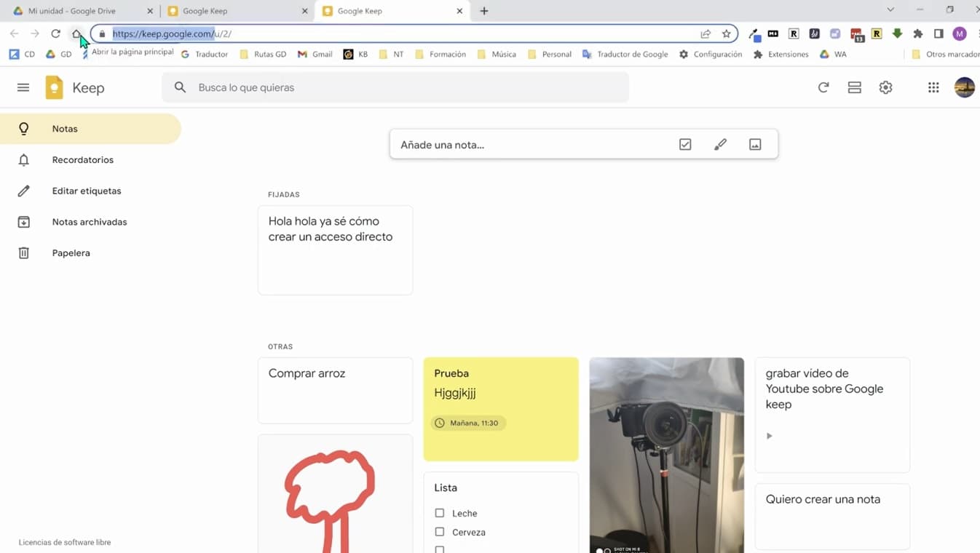Switch to the first Google Keep tab
The image size is (980, 553).
235,11
